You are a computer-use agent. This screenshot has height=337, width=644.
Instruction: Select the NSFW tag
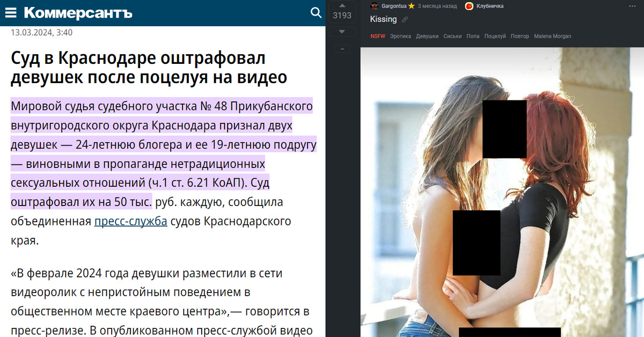pyautogui.click(x=377, y=36)
